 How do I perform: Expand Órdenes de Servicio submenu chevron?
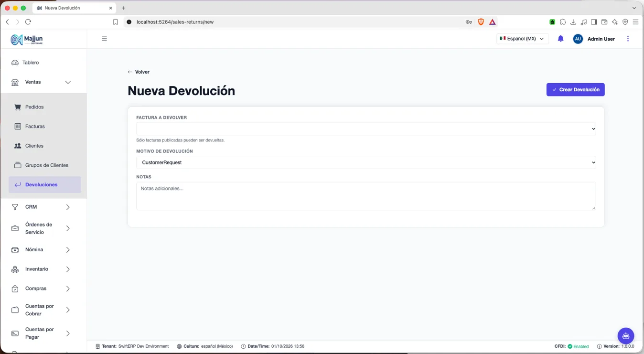[68, 228]
